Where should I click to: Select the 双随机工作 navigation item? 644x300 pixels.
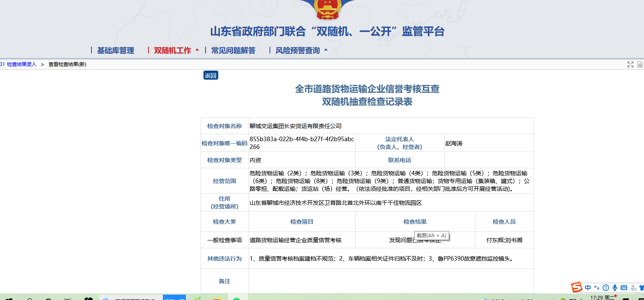click(x=172, y=50)
